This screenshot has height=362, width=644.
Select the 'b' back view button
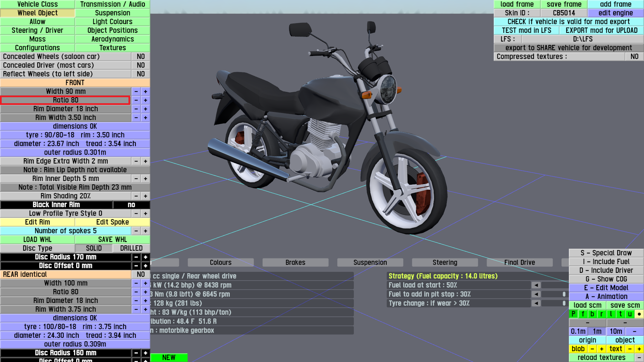click(592, 314)
